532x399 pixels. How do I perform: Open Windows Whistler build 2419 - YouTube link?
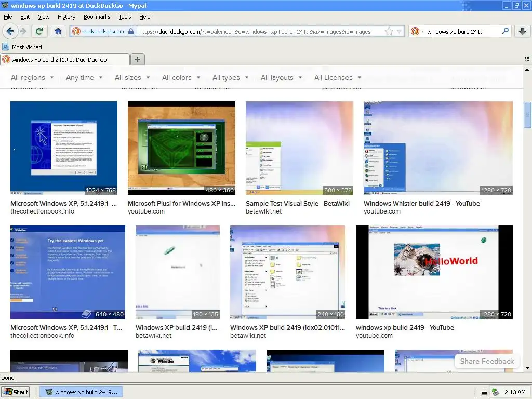point(422,204)
